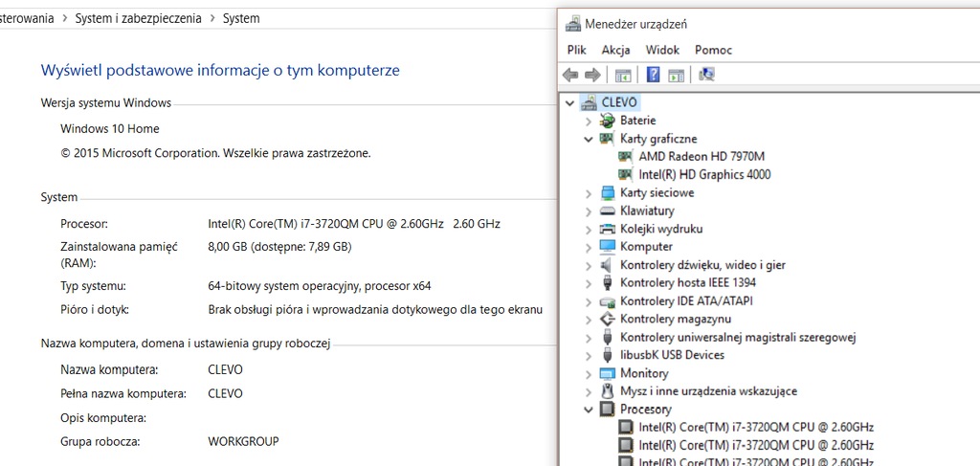The width and height of the screenshot is (980, 466).
Task: Open the dropdown arrow before System i zabezpieczenia
Action: click(64, 19)
